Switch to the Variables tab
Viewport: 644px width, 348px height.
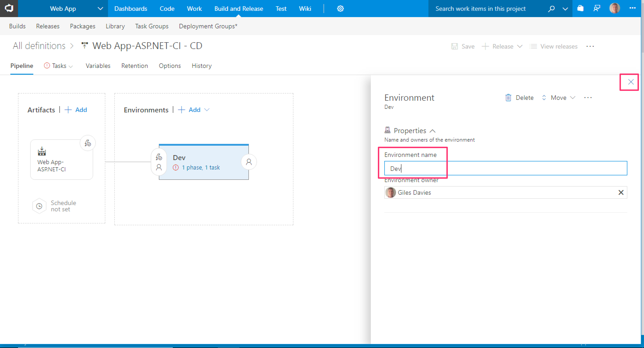98,66
